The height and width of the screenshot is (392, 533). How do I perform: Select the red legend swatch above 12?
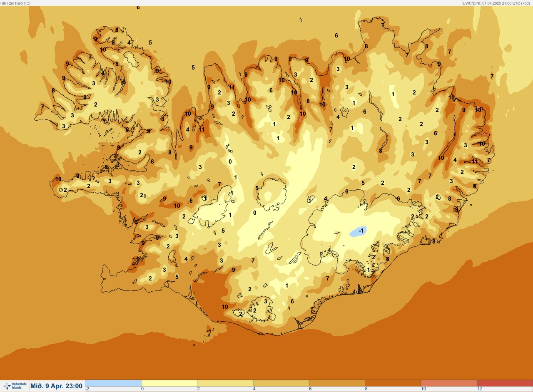point(505,383)
